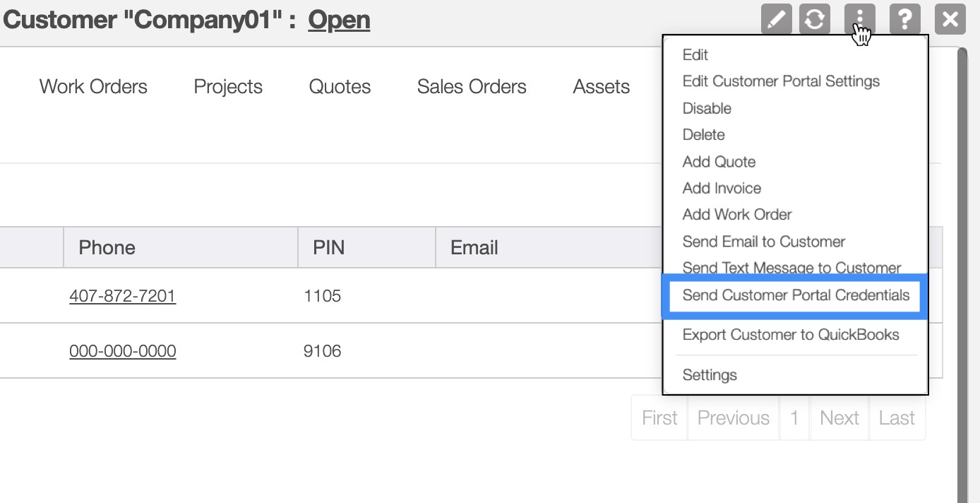Switch to the Work Orders tab
This screenshot has width=980, height=503.
pyautogui.click(x=93, y=87)
